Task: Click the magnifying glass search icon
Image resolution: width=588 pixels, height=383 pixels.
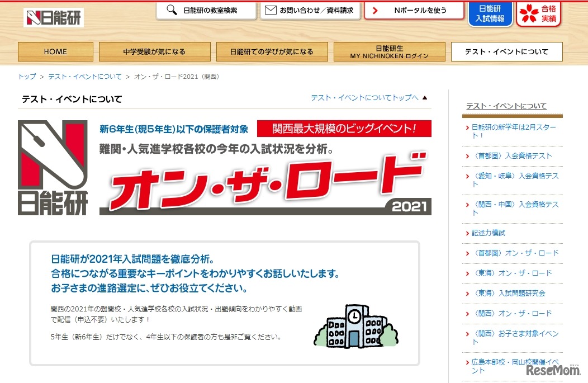Action: point(172,10)
